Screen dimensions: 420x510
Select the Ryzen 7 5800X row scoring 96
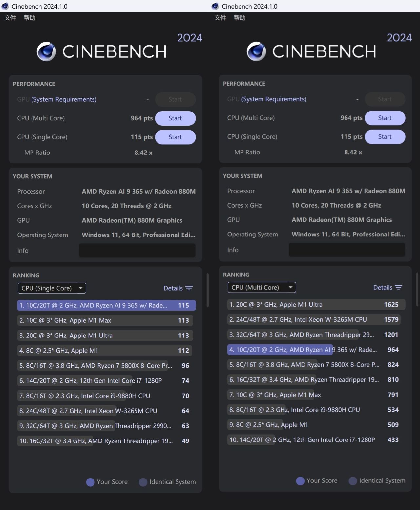[106, 366]
